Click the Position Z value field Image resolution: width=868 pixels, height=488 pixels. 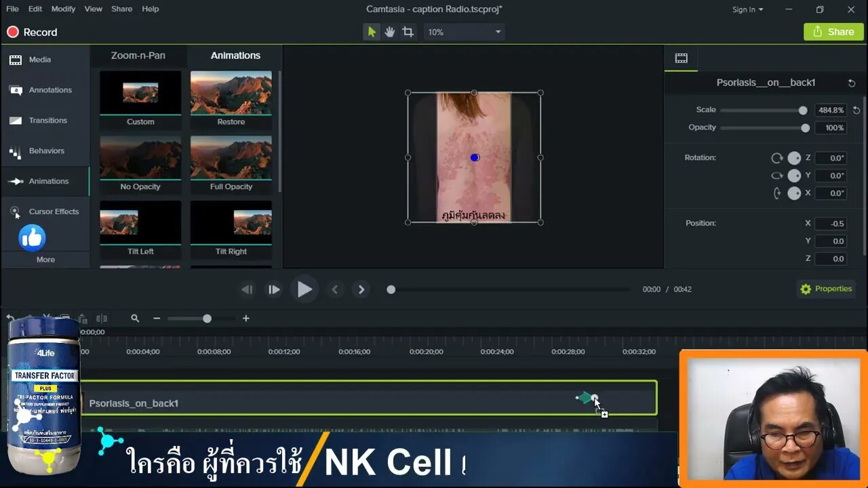point(831,259)
